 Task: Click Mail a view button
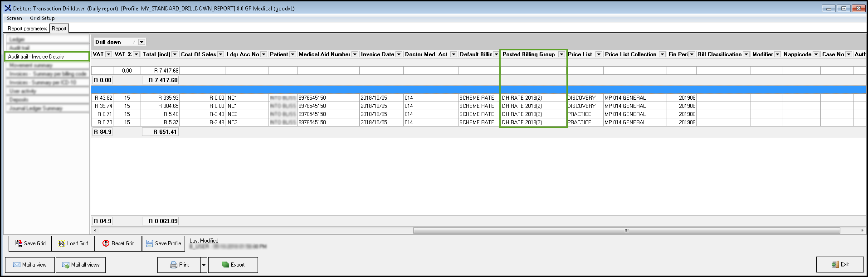[x=29, y=265]
